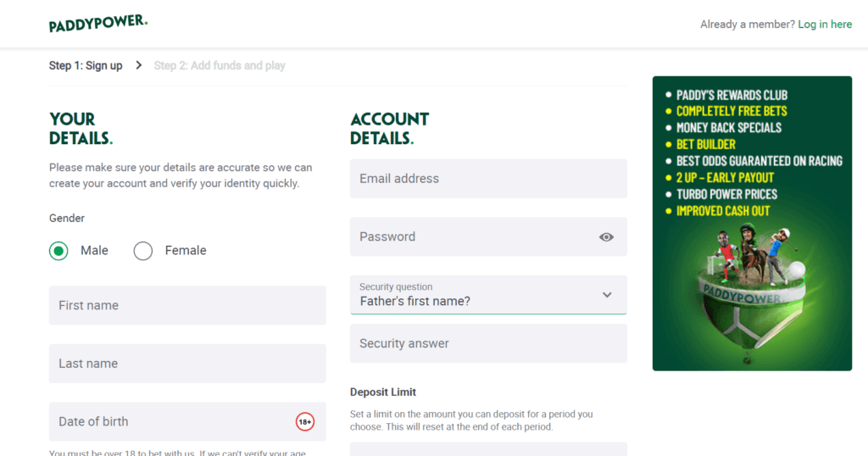The image size is (868, 456).
Task: Click the Security answer field
Action: tap(488, 343)
